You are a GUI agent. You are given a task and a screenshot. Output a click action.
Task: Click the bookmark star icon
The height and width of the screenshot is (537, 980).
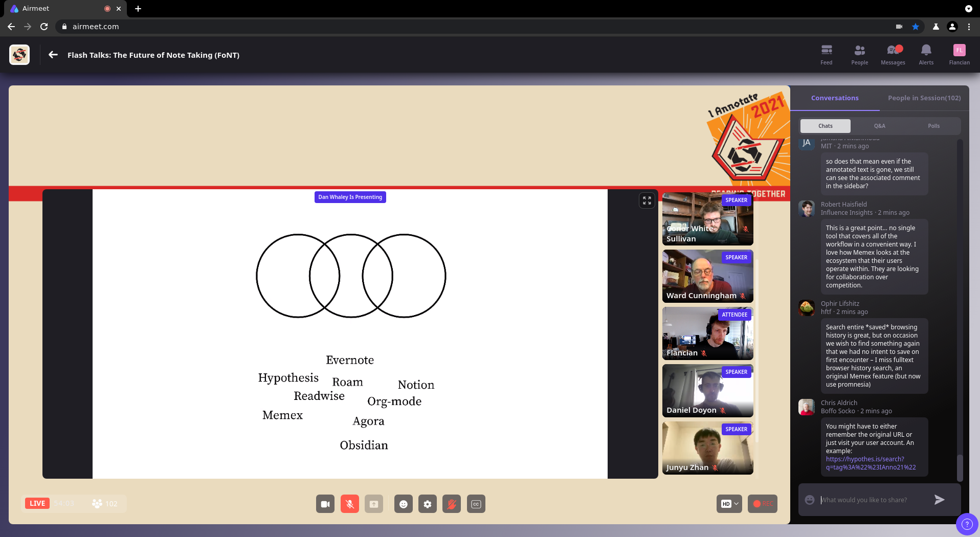coord(916,27)
